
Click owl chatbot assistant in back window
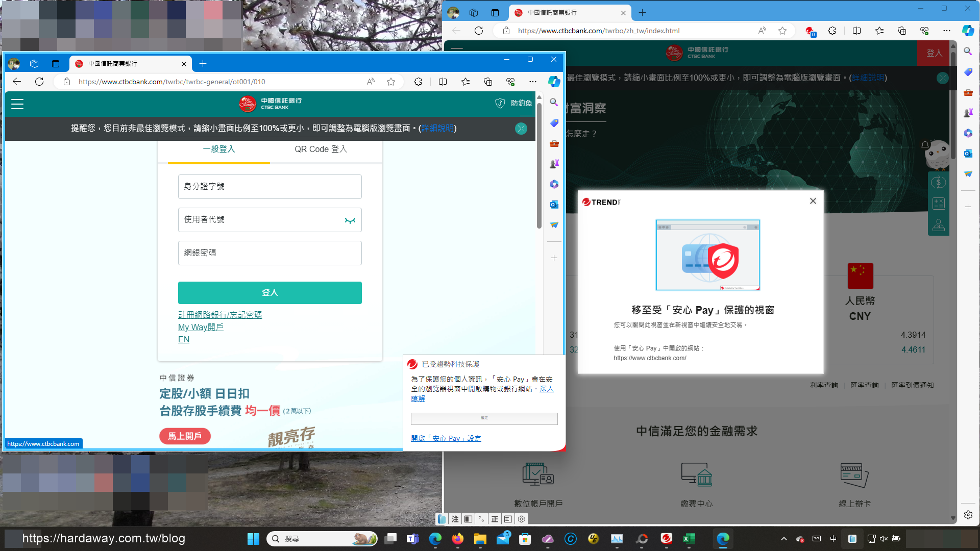(937, 155)
